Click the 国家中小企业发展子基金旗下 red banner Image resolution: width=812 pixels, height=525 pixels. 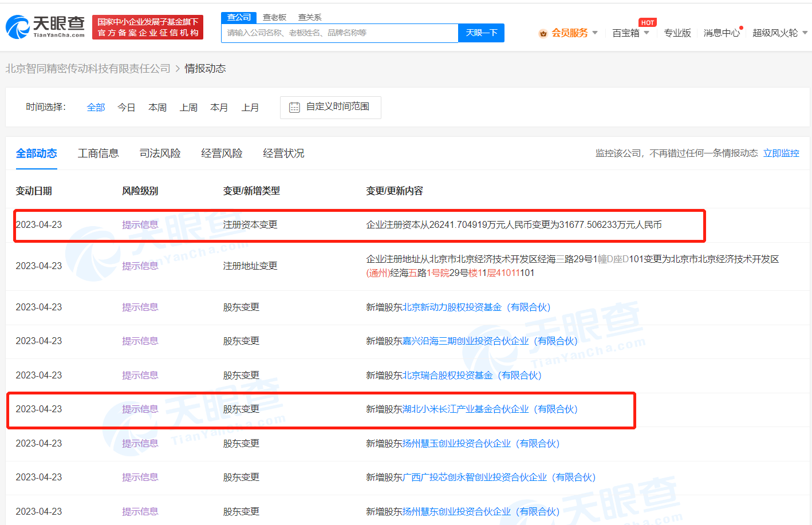(x=148, y=27)
